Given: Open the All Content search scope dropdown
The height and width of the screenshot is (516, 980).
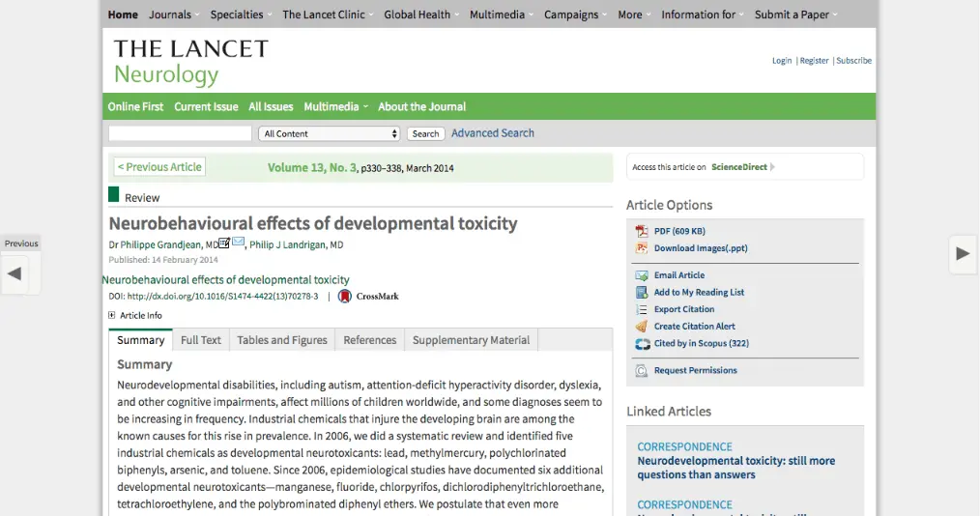Looking at the screenshot, I should 329,134.
